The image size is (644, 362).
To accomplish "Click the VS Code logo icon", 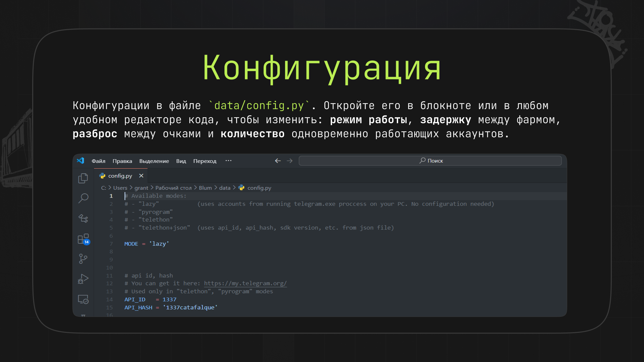I will click(80, 161).
